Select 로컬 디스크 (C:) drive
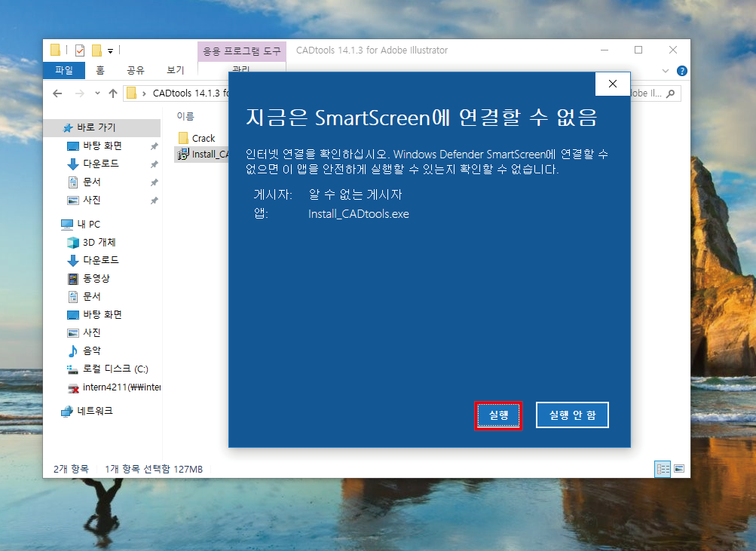This screenshot has height=551, width=756. tap(115, 369)
